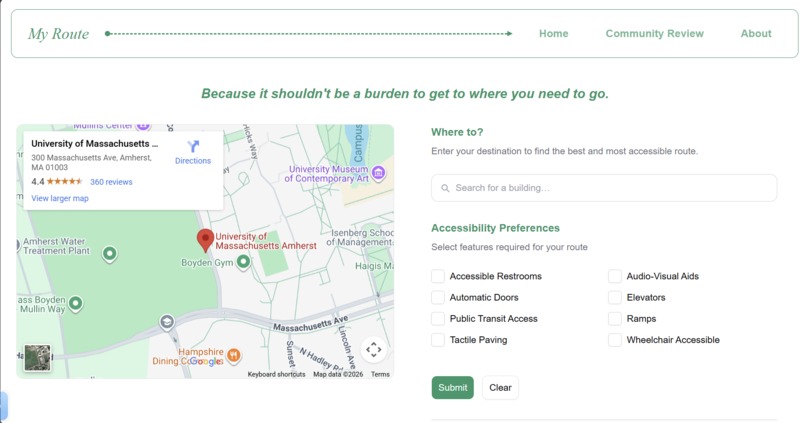Click Keyboard shortcuts on the map
The height and width of the screenshot is (423, 806).
(277, 374)
